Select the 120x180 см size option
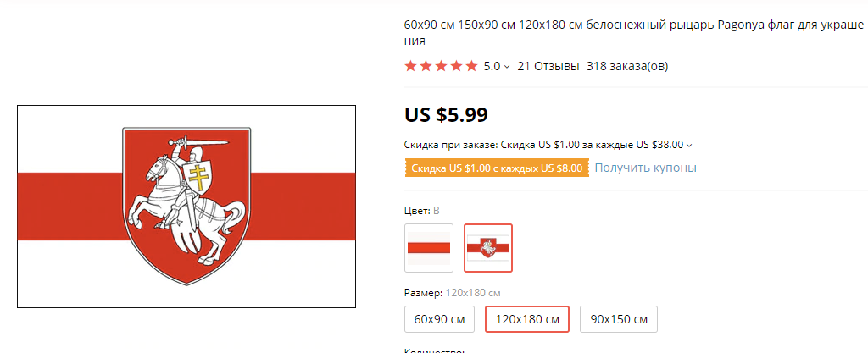The image size is (868, 353). click(x=526, y=319)
